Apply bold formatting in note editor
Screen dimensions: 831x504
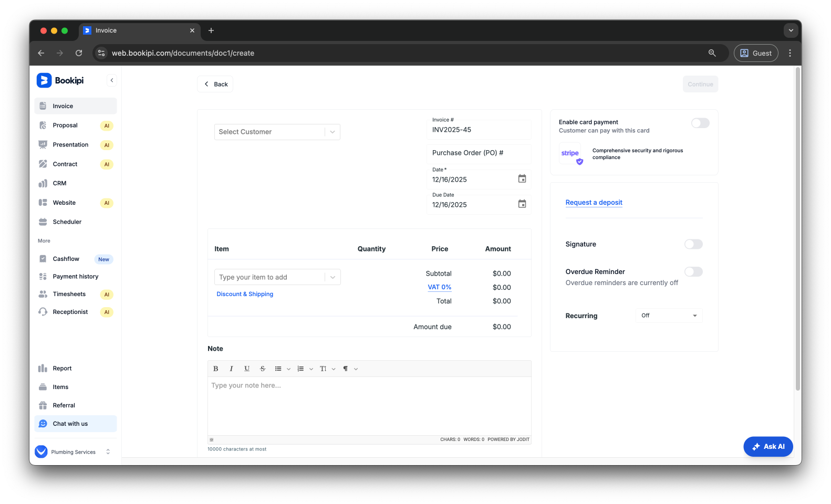coord(216,369)
